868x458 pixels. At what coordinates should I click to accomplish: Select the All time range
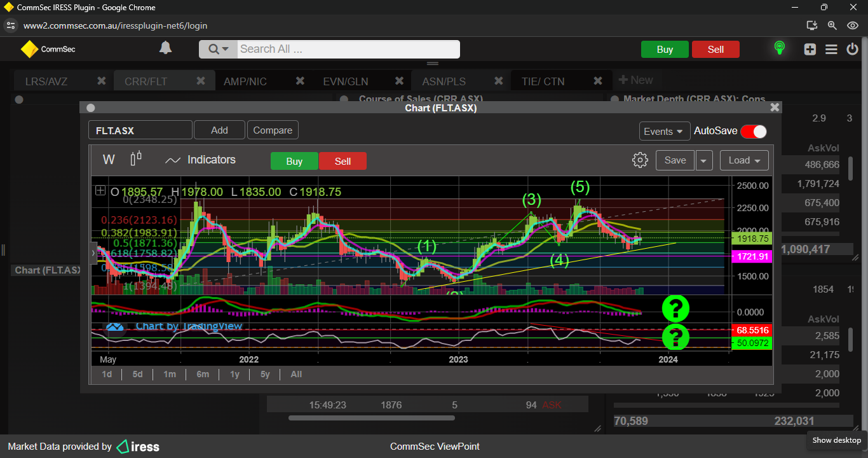[296, 374]
